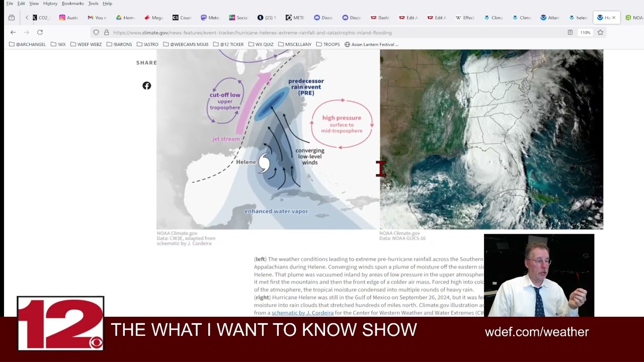The width and height of the screenshot is (644, 362).
Task: Open the MISCELLANY bookmarks folder
Action: pos(295,44)
